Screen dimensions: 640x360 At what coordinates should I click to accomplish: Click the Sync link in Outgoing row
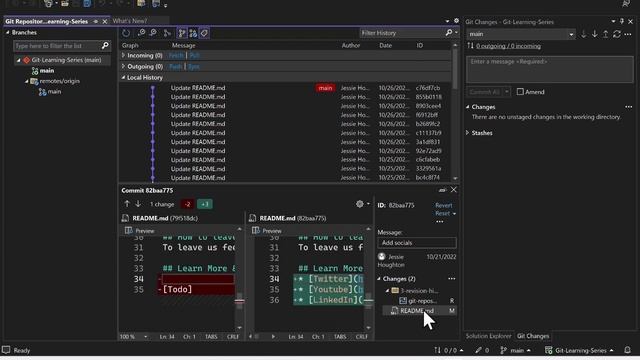(193, 66)
